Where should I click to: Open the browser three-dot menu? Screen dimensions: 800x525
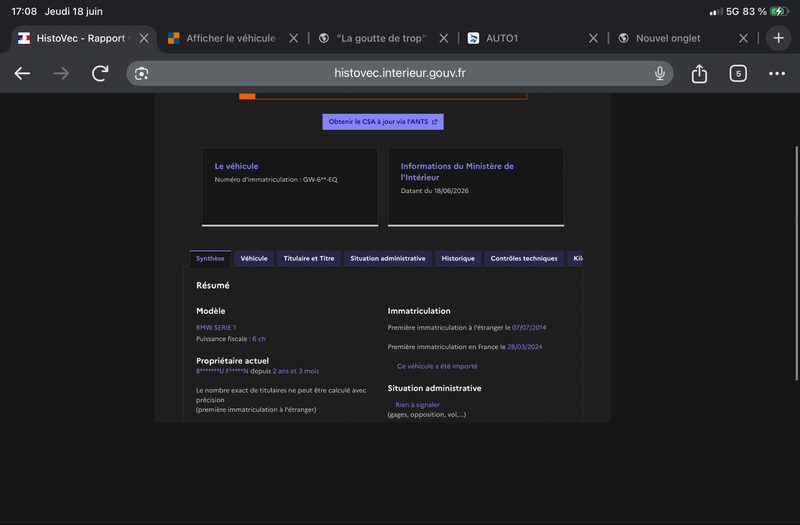pyautogui.click(x=777, y=73)
